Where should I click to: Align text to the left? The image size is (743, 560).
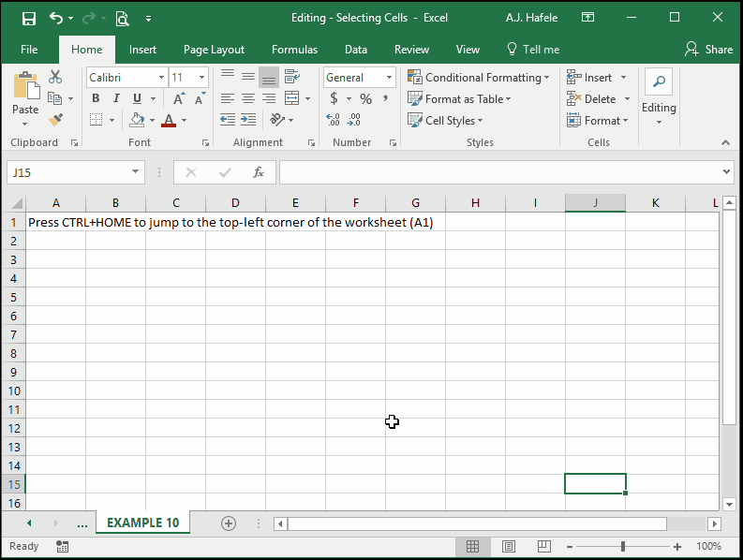coord(228,98)
